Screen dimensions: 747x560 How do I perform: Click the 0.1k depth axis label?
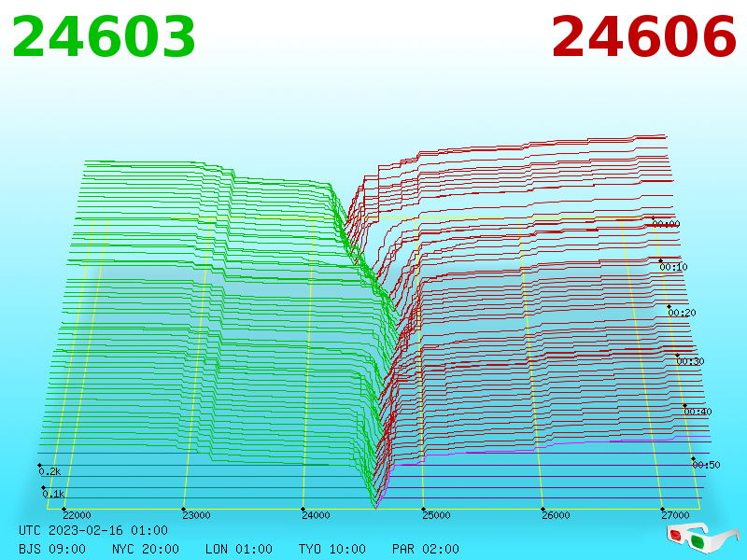53,495
